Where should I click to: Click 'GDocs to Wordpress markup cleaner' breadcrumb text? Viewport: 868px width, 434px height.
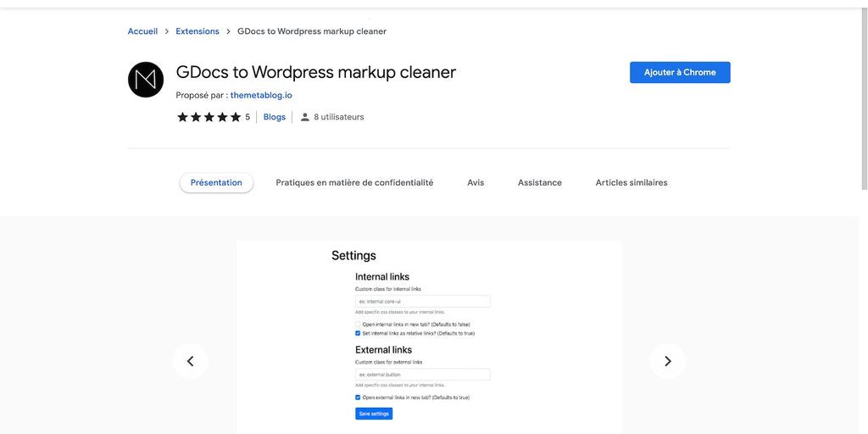pyautogui.click(x=312, y=31)
